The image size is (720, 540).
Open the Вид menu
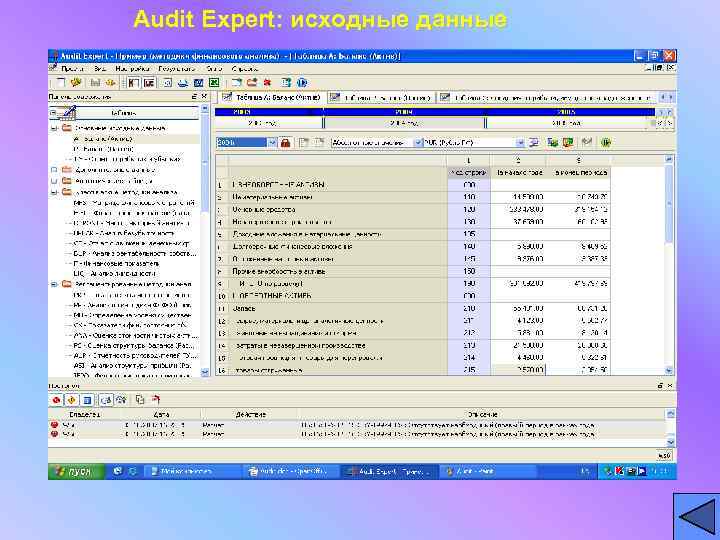click(x=100, y=69)
